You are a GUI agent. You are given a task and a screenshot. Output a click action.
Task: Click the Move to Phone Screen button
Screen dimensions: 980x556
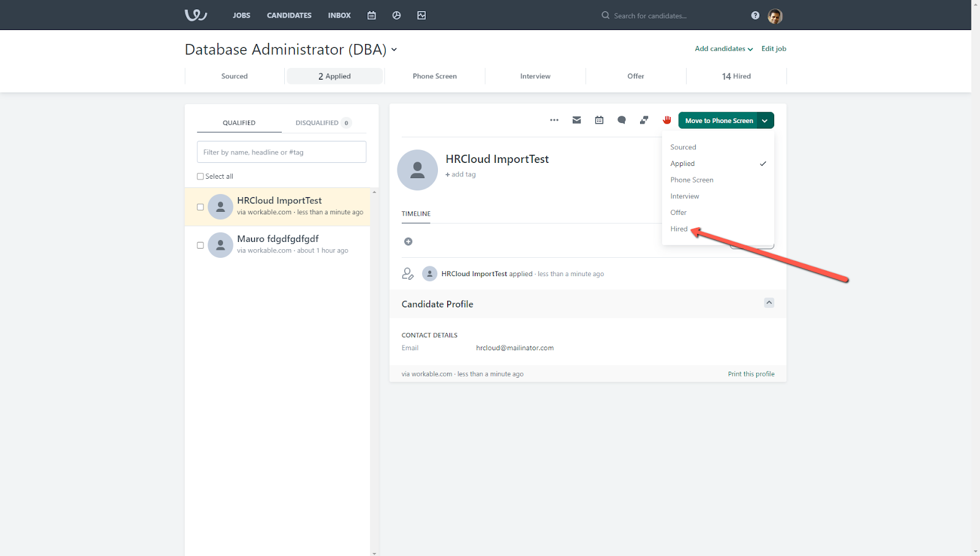[718, 121]
